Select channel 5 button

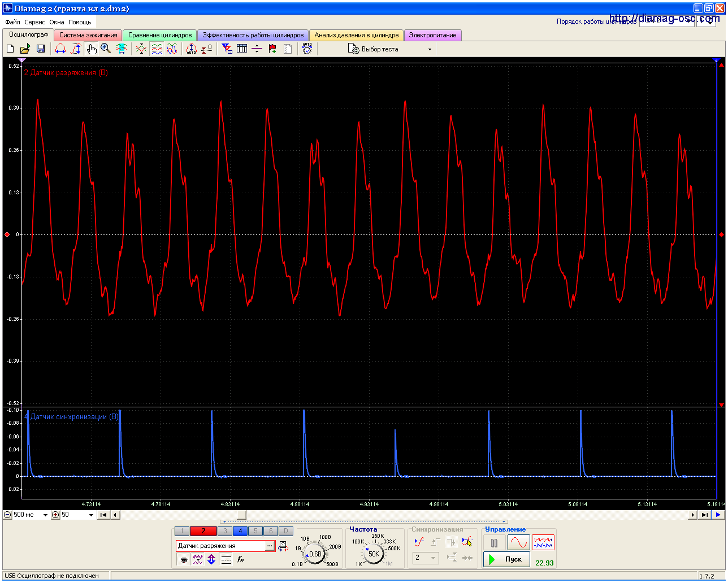tap(255, 531)
